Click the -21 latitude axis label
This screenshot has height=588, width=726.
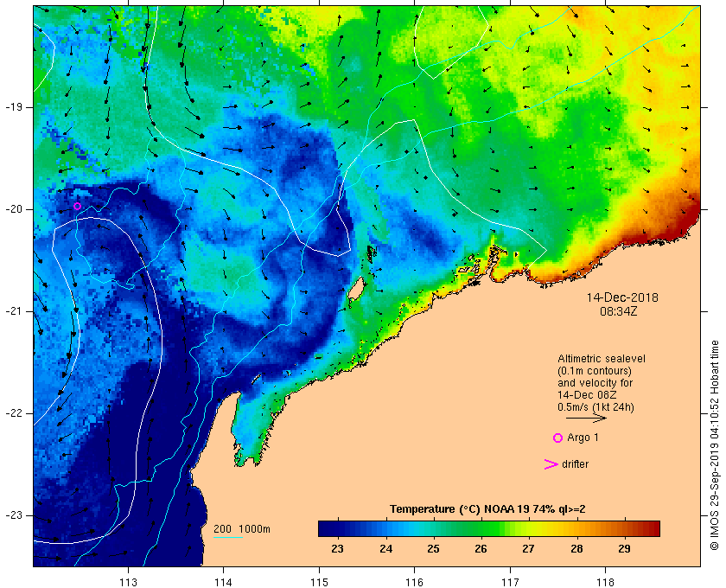tap(14, 311)
